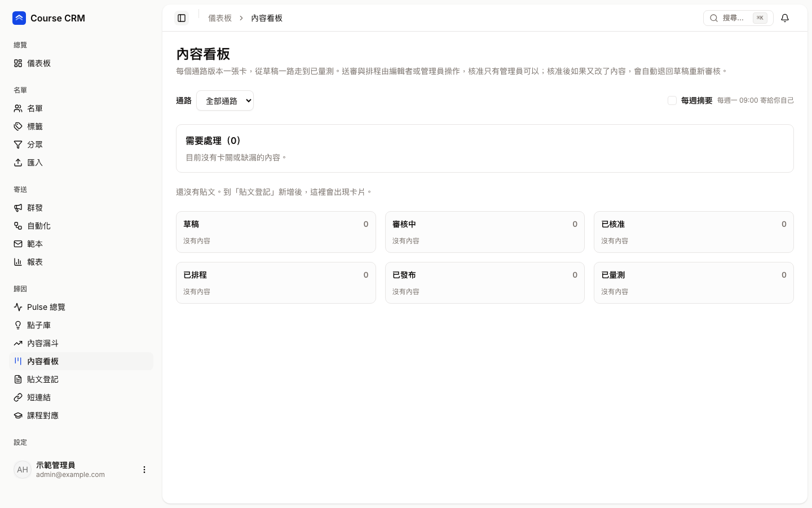Click the admin@example.com email text
Screen dimensions: 812x508
[70, 475]
